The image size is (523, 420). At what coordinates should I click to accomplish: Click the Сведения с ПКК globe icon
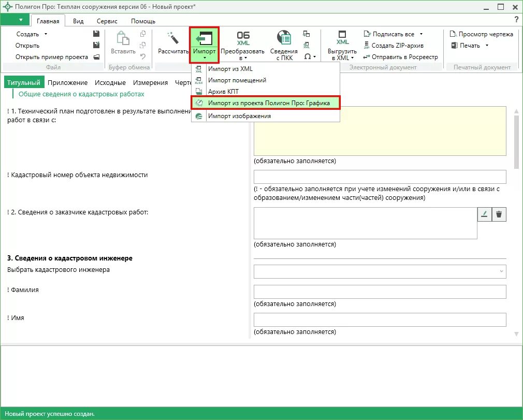coord(284,38)
